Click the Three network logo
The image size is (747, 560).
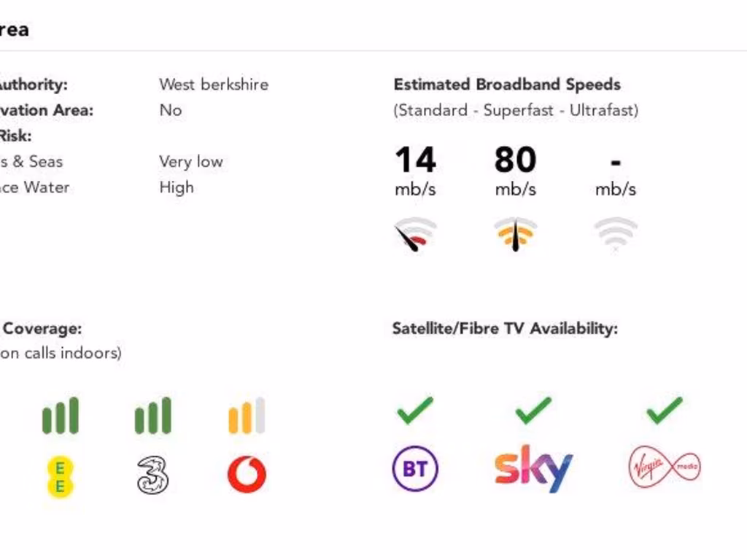pyautogui.click(x=152, y=475)
